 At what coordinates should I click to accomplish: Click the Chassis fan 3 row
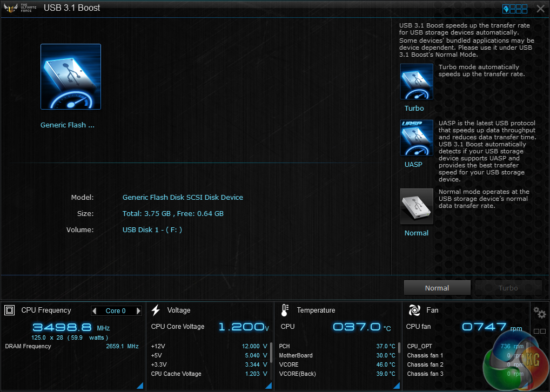tap(466, 374)
